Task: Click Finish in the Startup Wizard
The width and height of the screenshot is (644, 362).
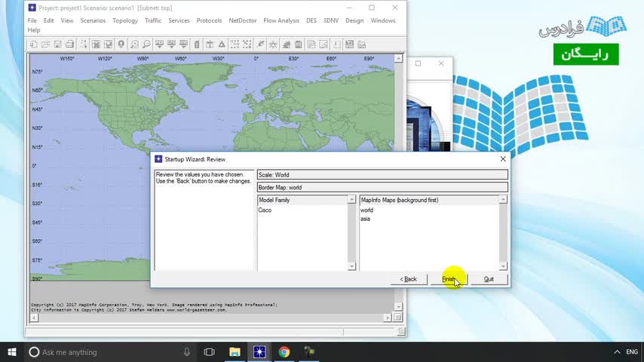Action: point(449,279)
